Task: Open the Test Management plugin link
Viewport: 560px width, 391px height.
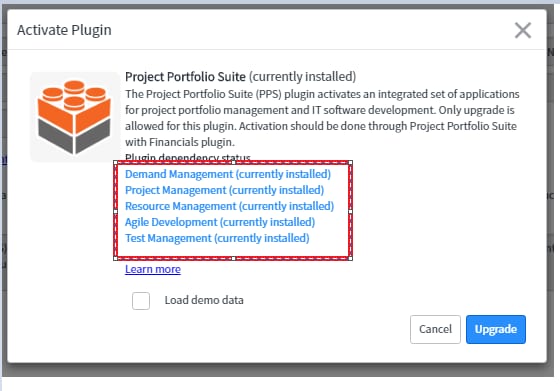Action: point(217,238)
